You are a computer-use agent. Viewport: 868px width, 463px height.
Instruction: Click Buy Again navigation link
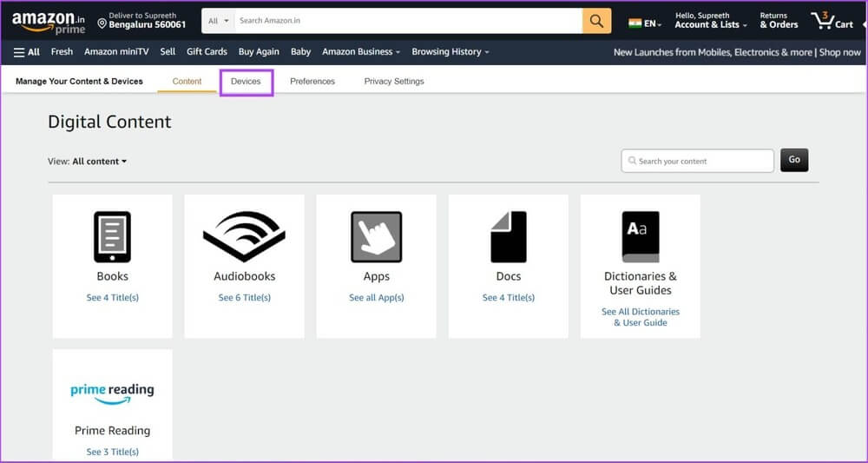259,52
